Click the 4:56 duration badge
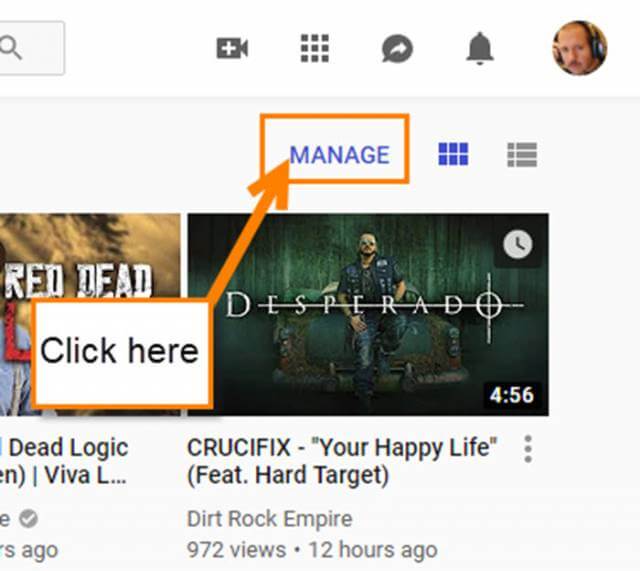The image size is (640, 571). [512, 395]
